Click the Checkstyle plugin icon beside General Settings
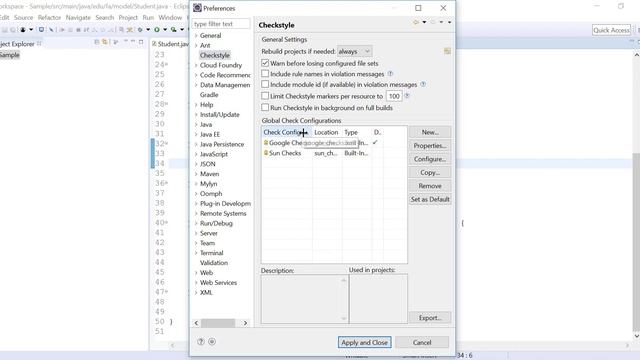This screenshot has height=360, width=640. click(447, 51)
